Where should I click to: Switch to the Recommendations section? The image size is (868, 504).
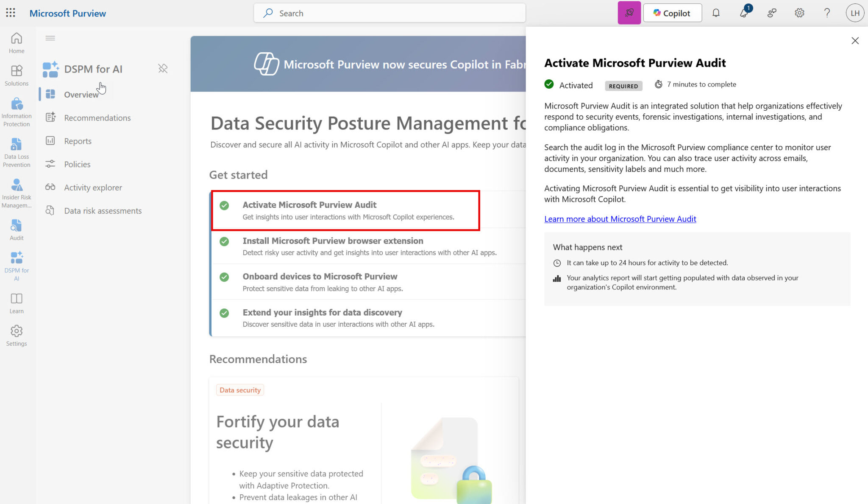pos(97,118)
